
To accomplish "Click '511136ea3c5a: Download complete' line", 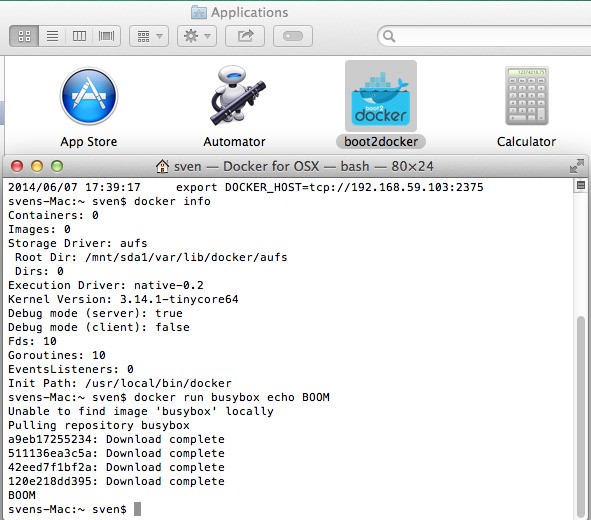I will (116, 453).
